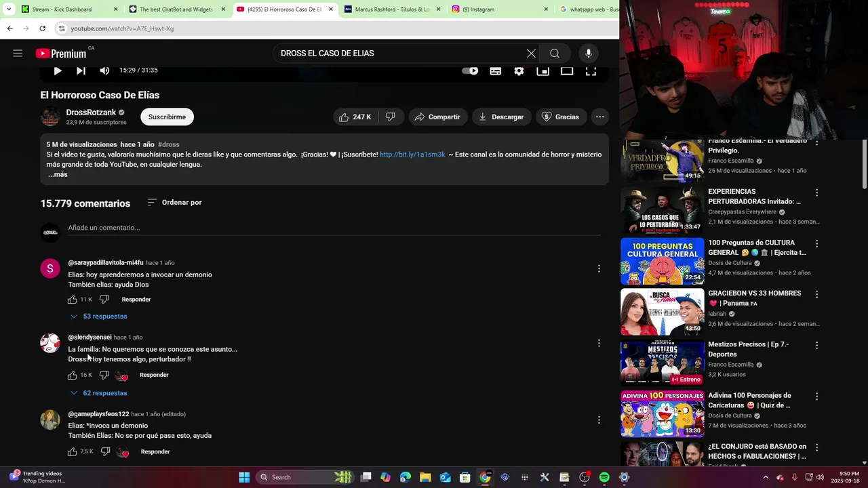Click the Compartir share button
This screenshot has width=868, height=488.
coord(437,117)
